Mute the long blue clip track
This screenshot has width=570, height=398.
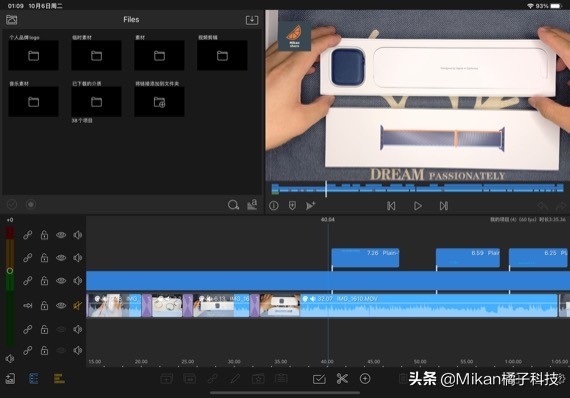77,281
